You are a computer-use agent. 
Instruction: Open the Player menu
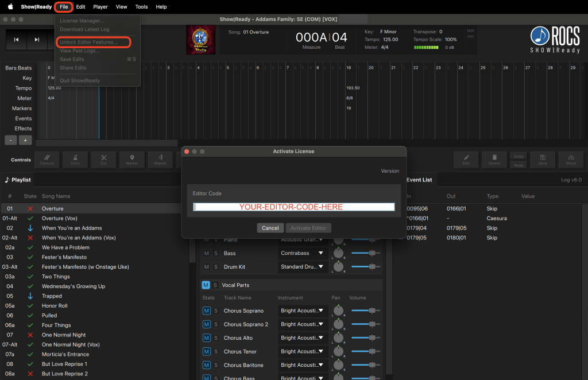(100, 7)
